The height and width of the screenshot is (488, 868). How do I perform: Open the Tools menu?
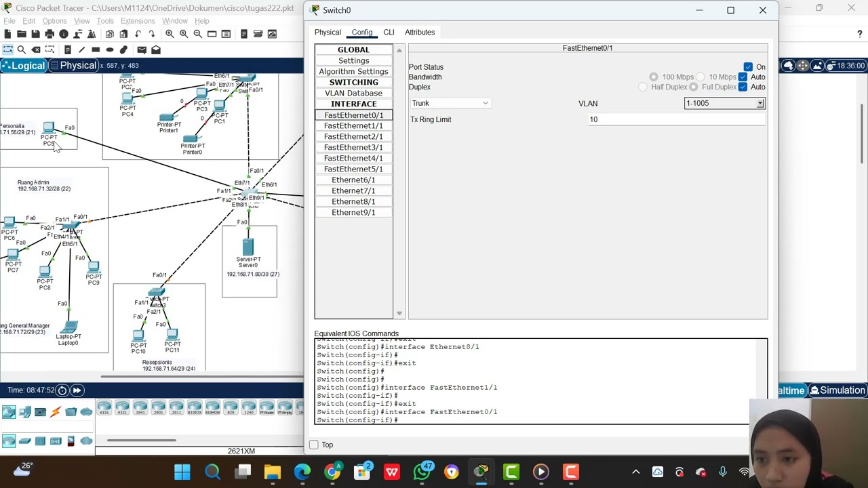coord(105,21)
